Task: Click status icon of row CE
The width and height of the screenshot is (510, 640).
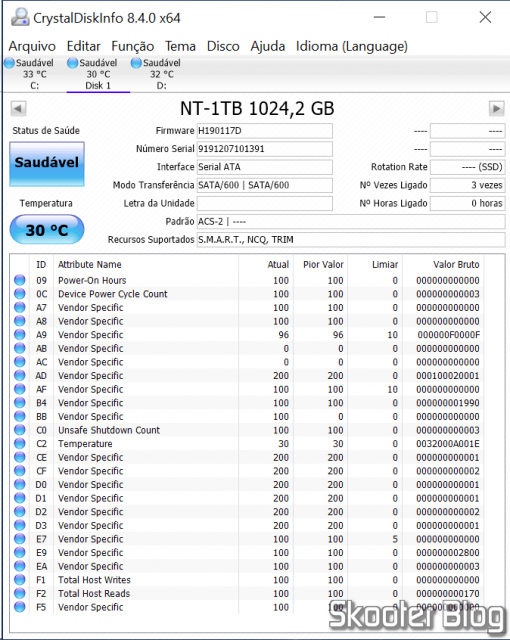Action: (x=20, y=457)
